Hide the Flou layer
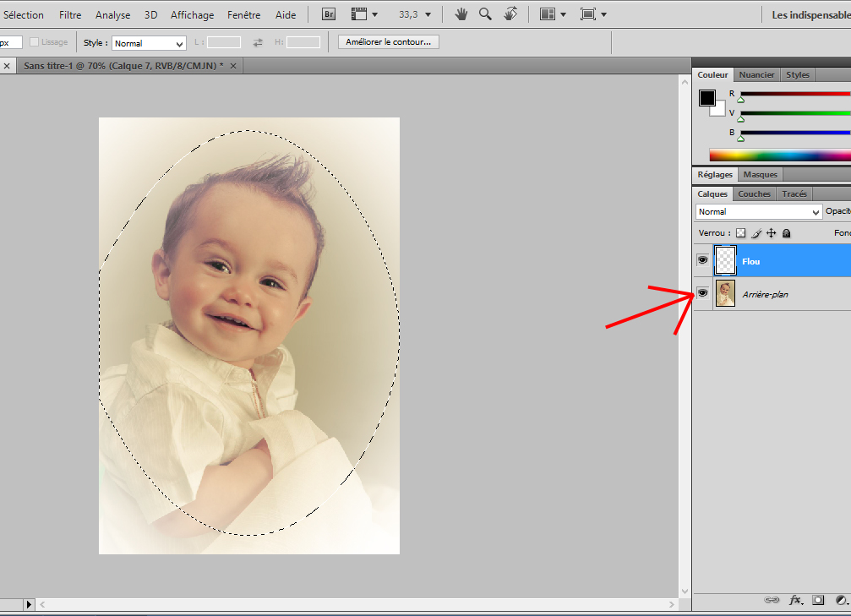Image resolution: width=851 pixels, height=616 pixels. click(x=702, y=261)
